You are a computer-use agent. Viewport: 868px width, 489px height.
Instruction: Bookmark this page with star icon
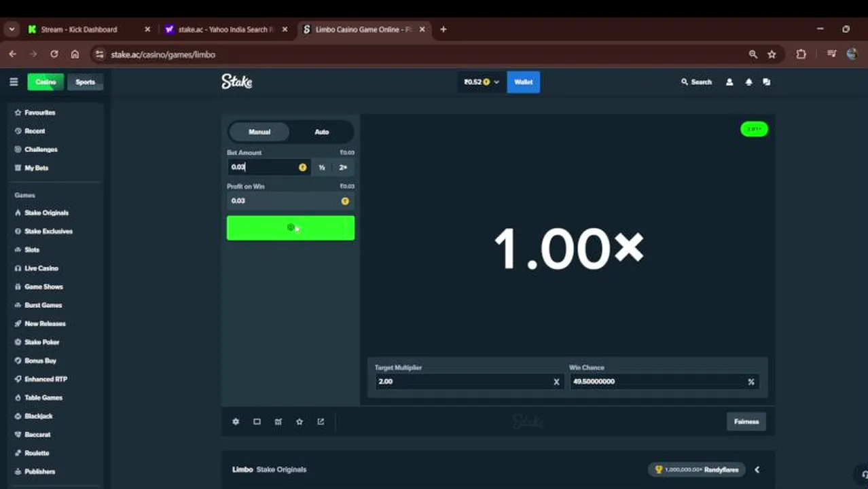coord(772,54)
